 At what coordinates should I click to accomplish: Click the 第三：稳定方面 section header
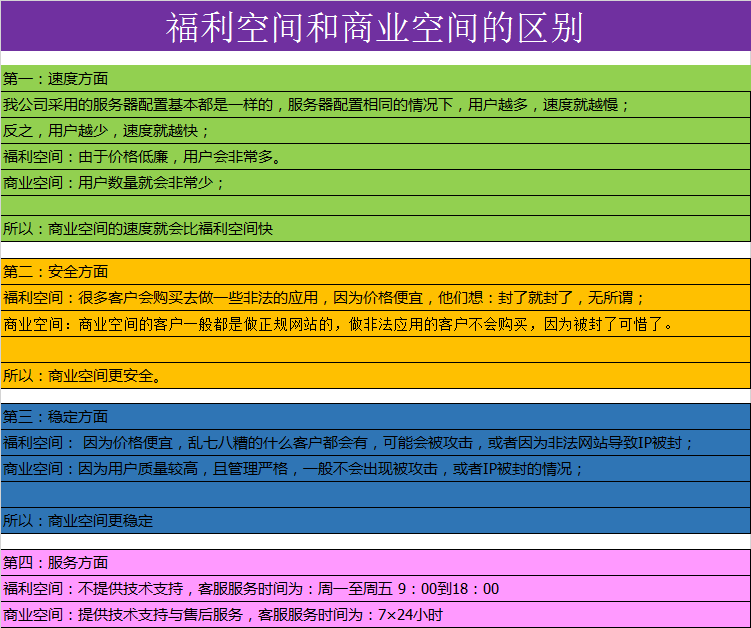coord(55,417)
